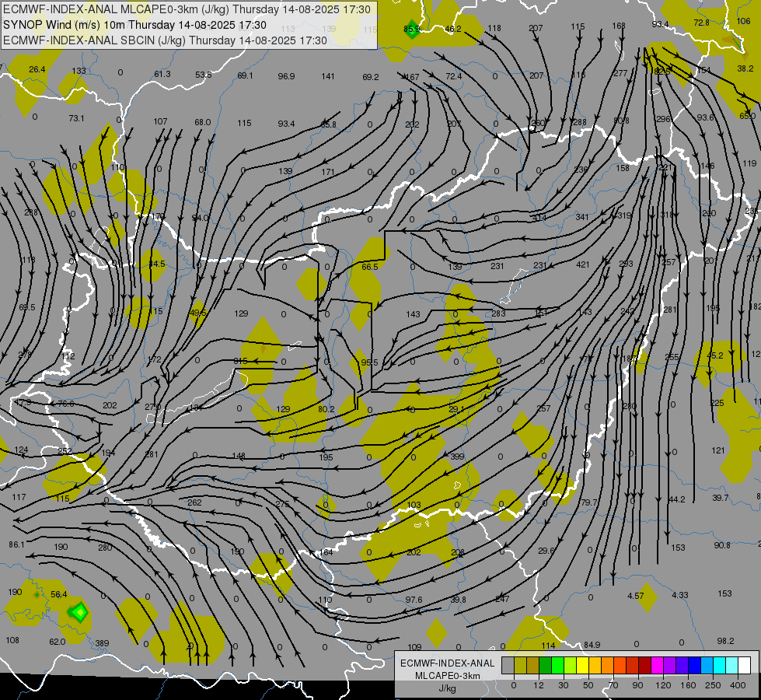761x700 pixels.
Task: Click map value 97.6
Action: click(x=414, y=600)
